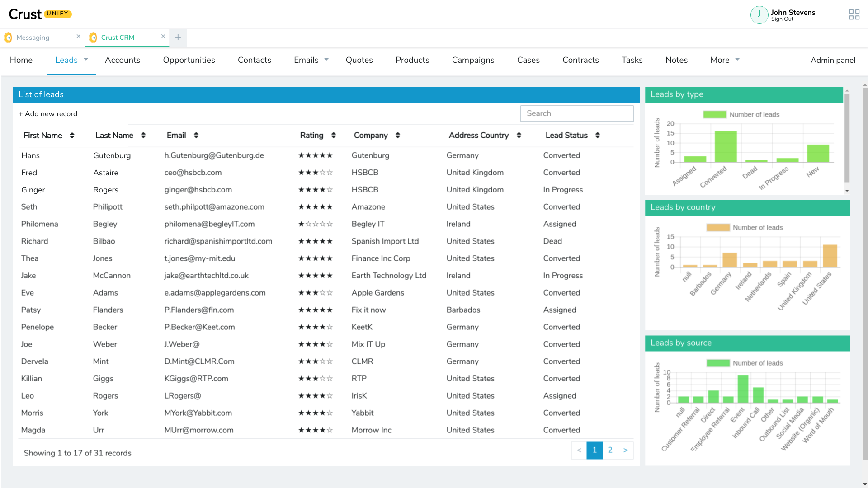Expand the Emails menu dropdown arrow

click(326, 60)
